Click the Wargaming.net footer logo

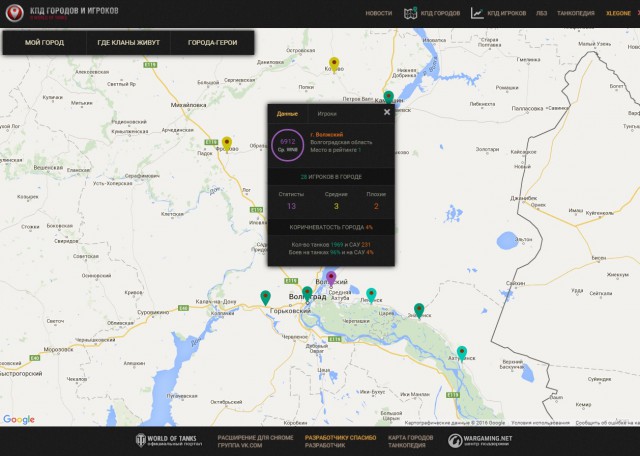pos(480,441)
